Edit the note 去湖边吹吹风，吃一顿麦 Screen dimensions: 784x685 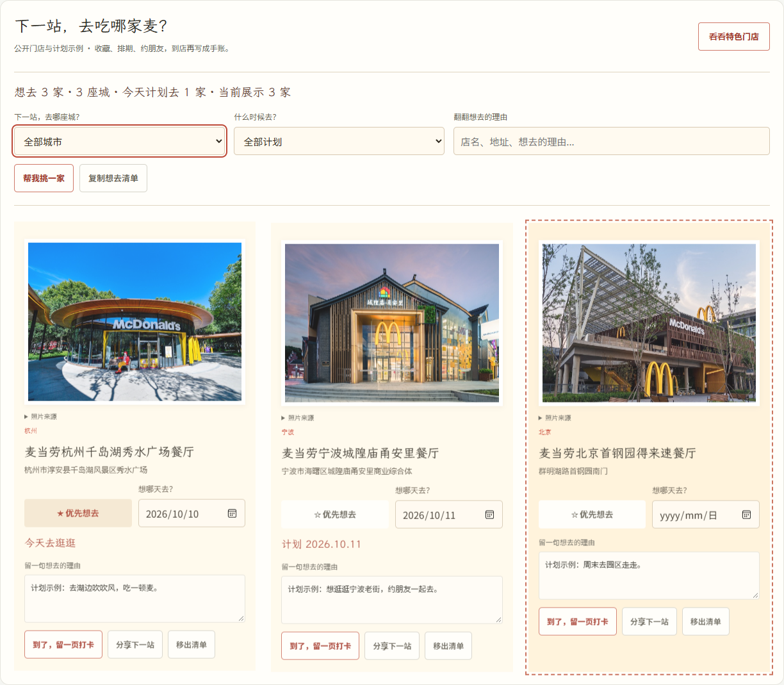pyautogui.click(x=135, y=598)
